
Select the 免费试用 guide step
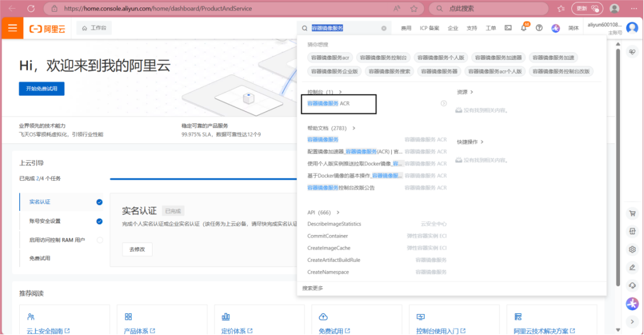[40, 258]
